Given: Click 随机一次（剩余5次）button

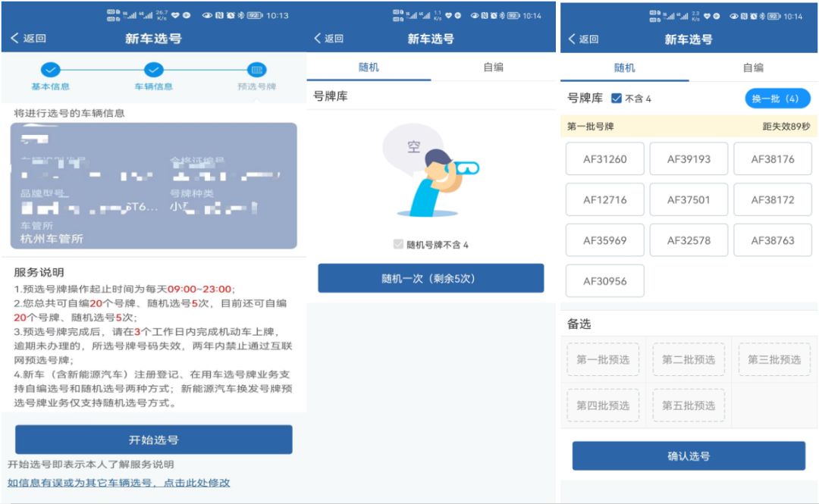Looking at the screenshot, I should click(x=431, y=278).
